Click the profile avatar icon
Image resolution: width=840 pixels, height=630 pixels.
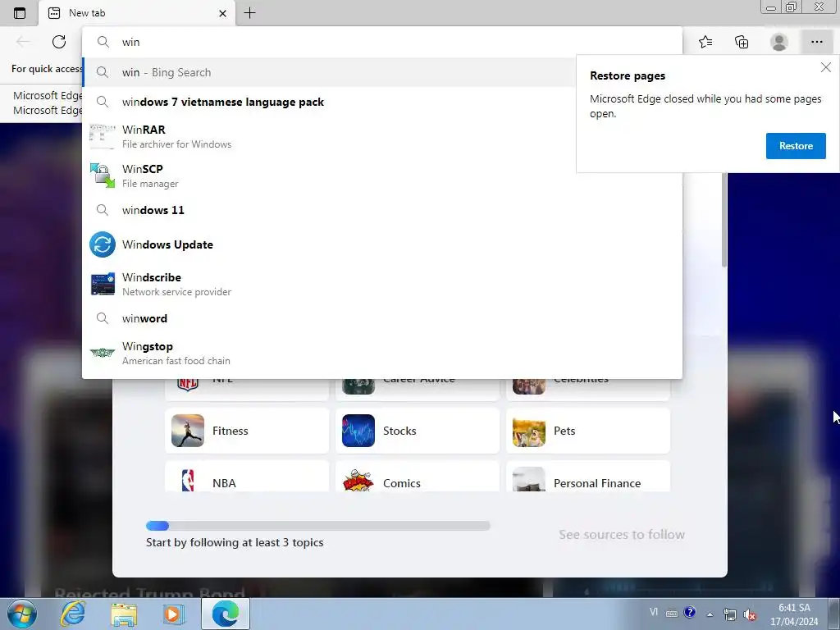(779, 42)
